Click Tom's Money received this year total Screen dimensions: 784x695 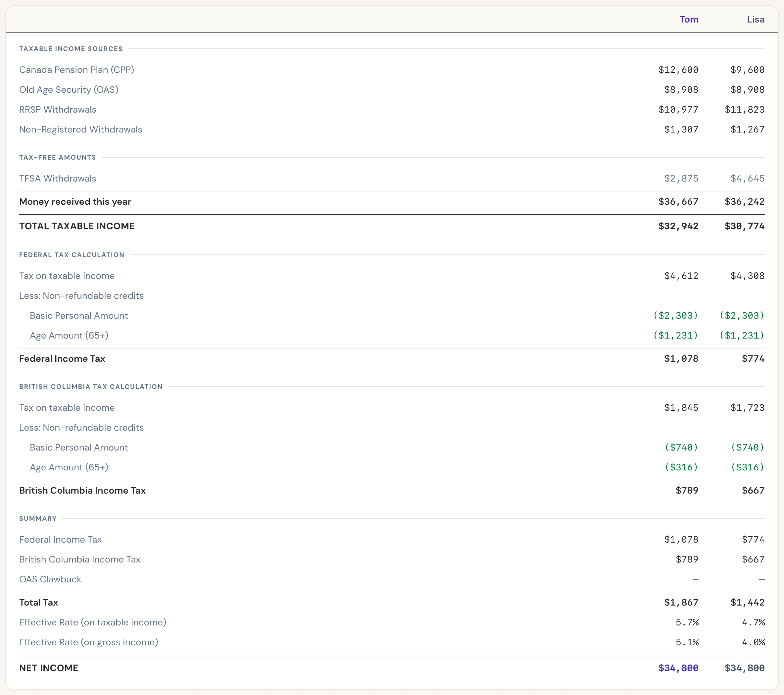tap(678, 202)
